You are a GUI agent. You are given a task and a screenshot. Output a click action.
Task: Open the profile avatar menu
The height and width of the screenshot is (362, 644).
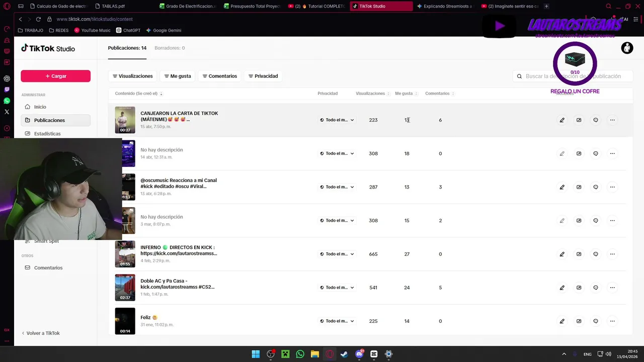627,48
